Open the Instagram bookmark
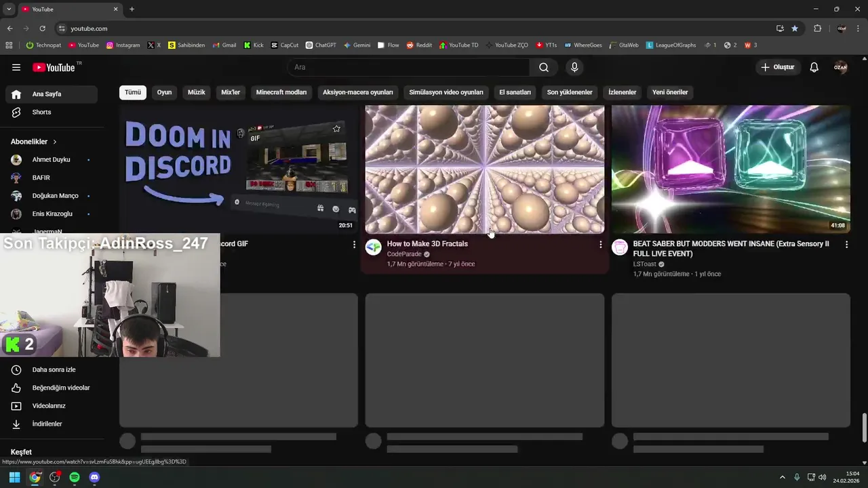This screenshot has width=868, height=488. (123, 45)
